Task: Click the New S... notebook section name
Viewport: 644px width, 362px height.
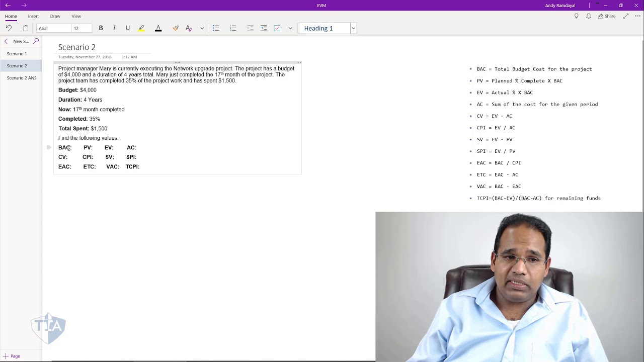Action: tap(21, 41)
